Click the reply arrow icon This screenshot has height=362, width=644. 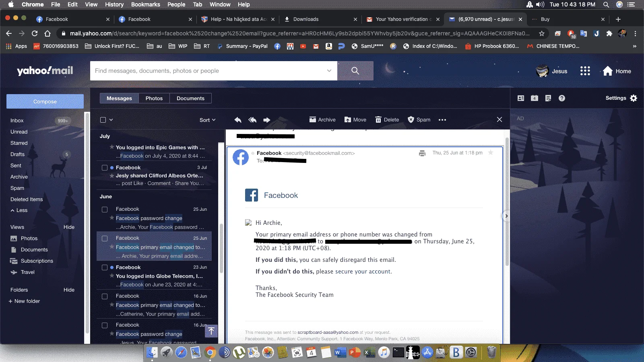(x=238, y=120)
